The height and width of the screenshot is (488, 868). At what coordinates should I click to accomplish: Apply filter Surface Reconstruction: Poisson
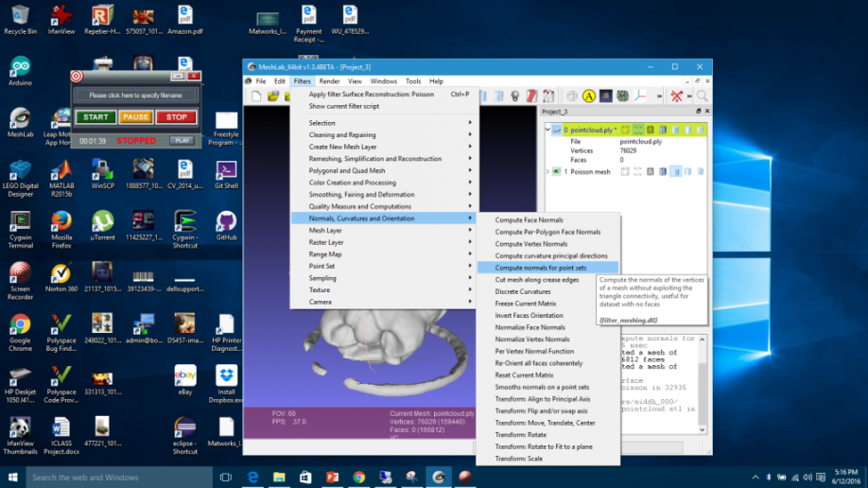pos(384,95)
